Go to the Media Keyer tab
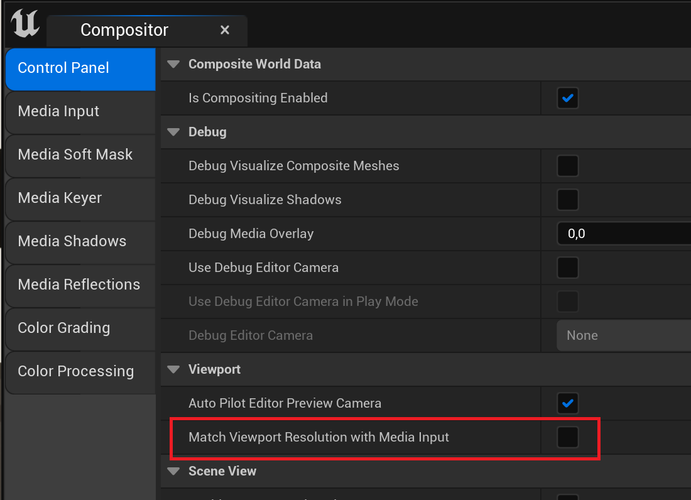 60,198
